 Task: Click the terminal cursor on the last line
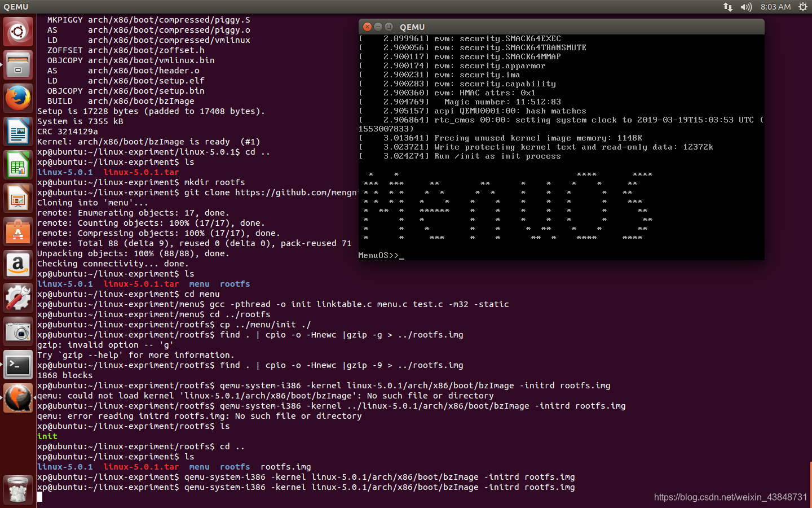(x=39, y=497)
